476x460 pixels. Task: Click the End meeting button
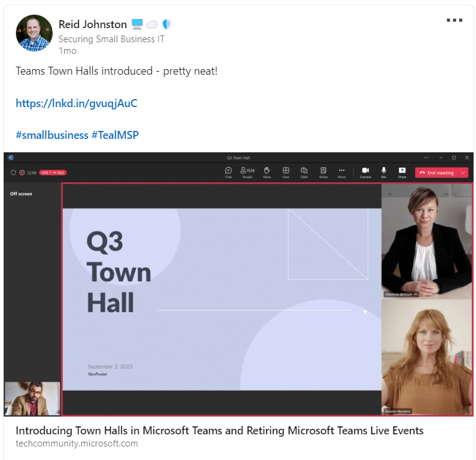pos(436,172)
